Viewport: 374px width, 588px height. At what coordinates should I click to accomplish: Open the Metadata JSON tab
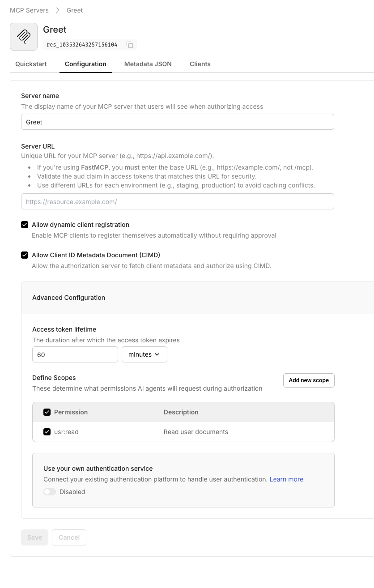(148, 64)
